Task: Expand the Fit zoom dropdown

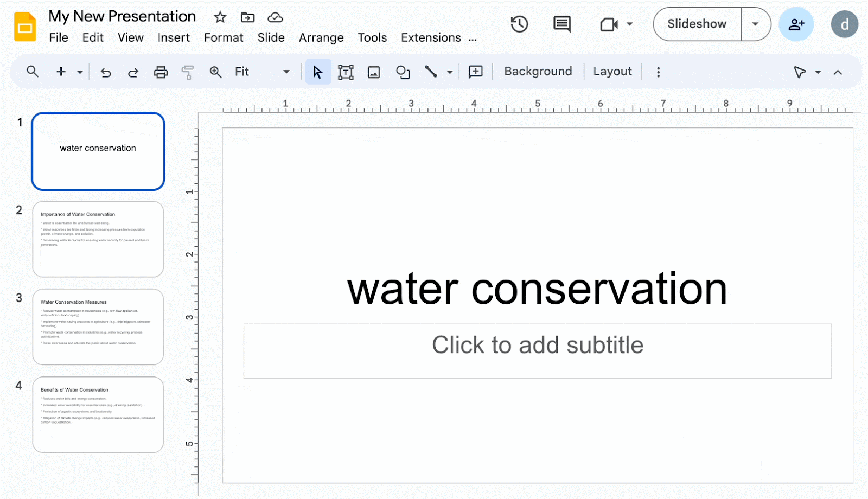Action: click(x=286, y=72)
